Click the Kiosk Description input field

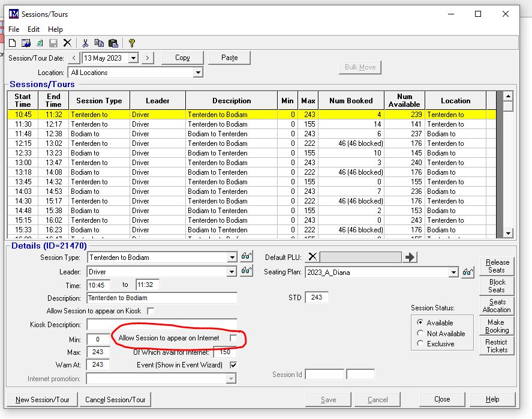[162, 324]
